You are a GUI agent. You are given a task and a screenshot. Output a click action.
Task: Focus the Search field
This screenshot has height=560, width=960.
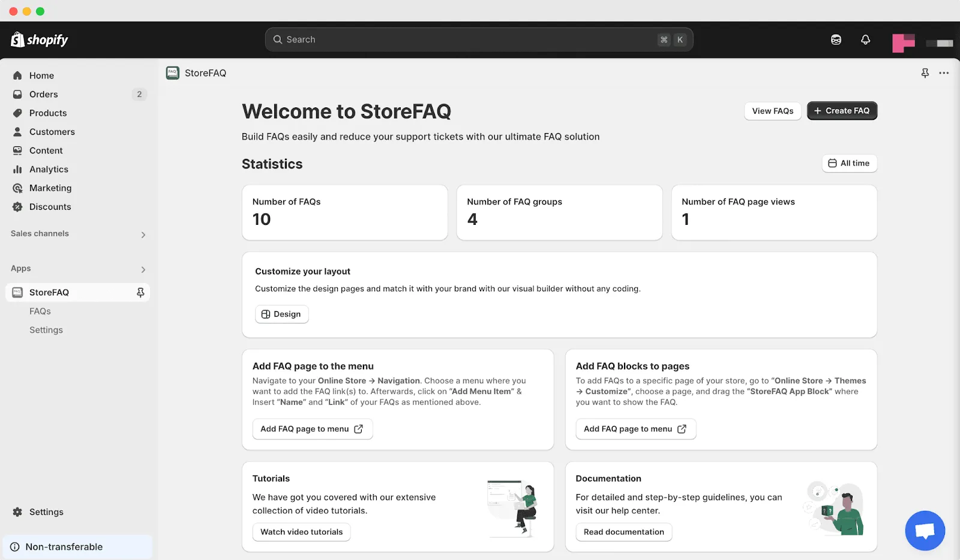click(x=479, y=40)
